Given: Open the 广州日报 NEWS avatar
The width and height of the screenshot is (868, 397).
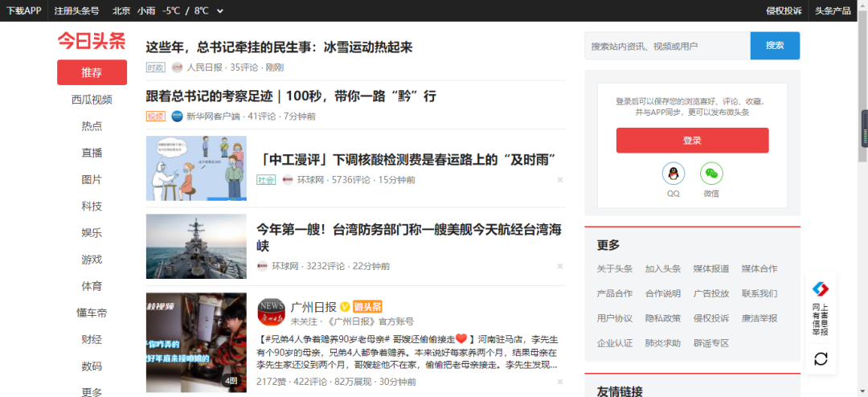Looking at the screenshot, I should point(272,313).
